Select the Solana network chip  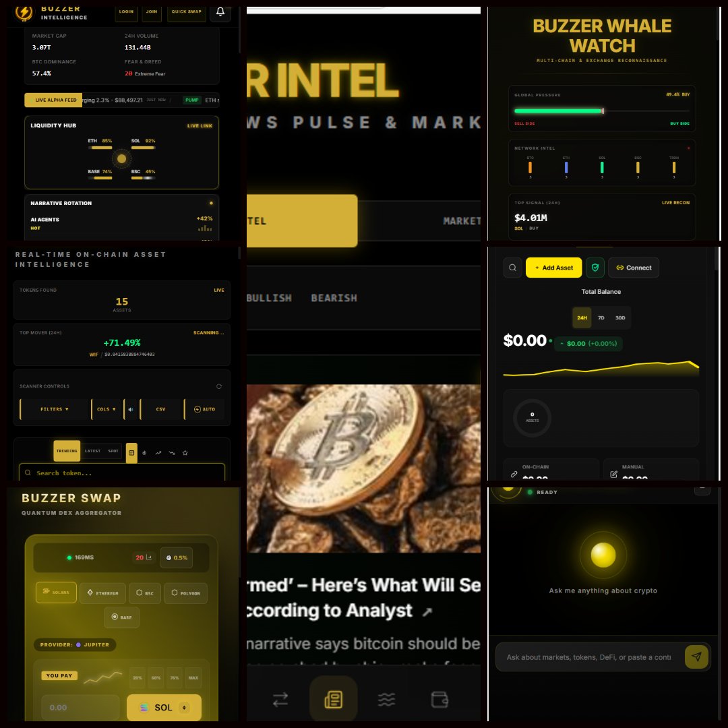click(x=56, y=593)
